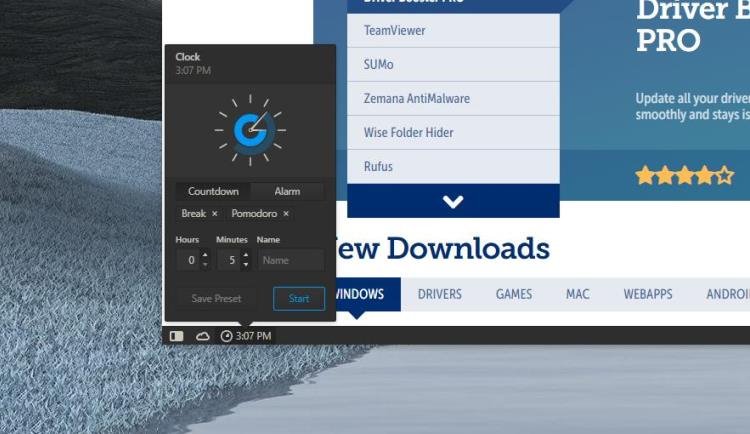The width and height of the screenshot is (750, 434).
Task: Select the Pomodoro preset
Action: tap(254, 213)
